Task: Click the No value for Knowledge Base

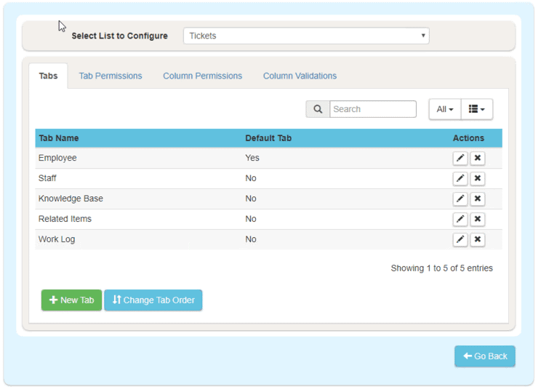Action: (x=251, y=199)
